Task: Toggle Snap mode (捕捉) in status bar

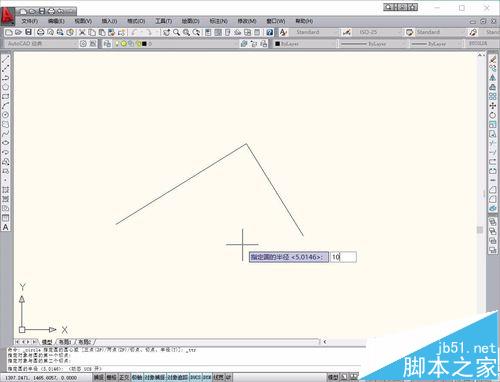Action: click(99, 377)
